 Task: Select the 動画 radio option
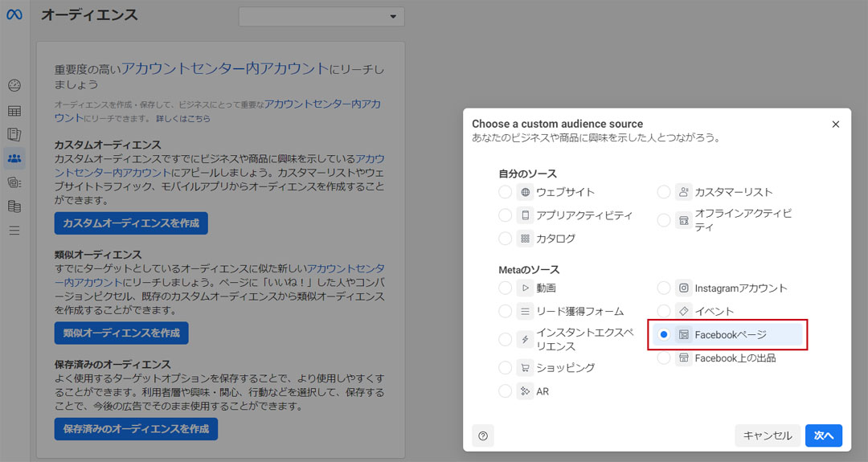tap(505, 288)
